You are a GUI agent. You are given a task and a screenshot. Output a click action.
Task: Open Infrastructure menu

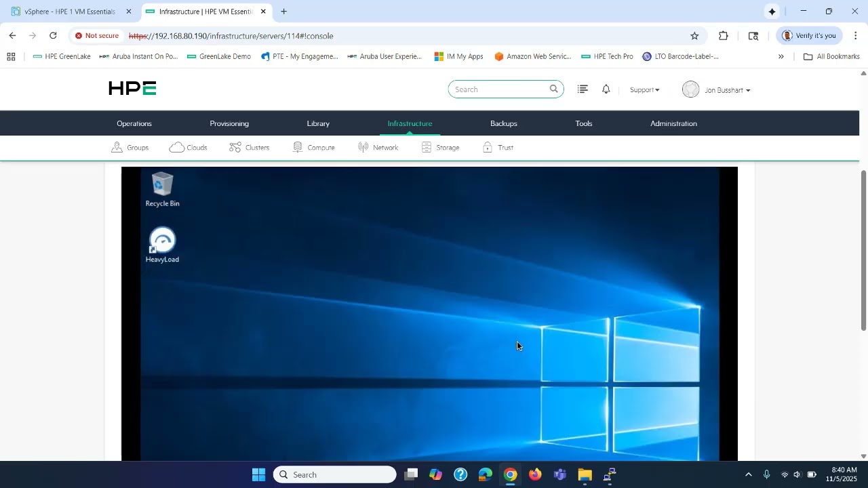410,123
